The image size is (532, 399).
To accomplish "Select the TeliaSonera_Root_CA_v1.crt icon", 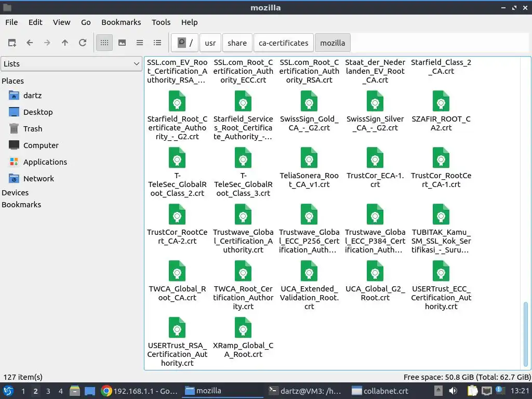I will click(309, 158).
